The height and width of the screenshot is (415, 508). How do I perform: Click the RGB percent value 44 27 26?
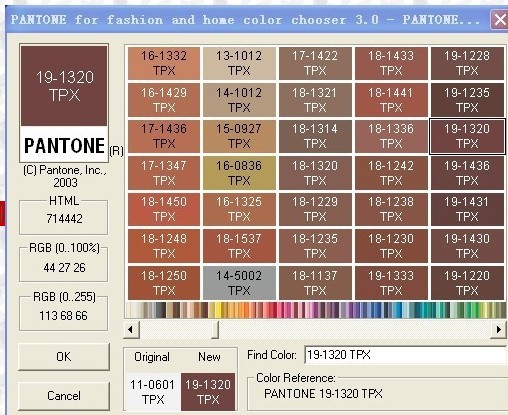point(64,268)
